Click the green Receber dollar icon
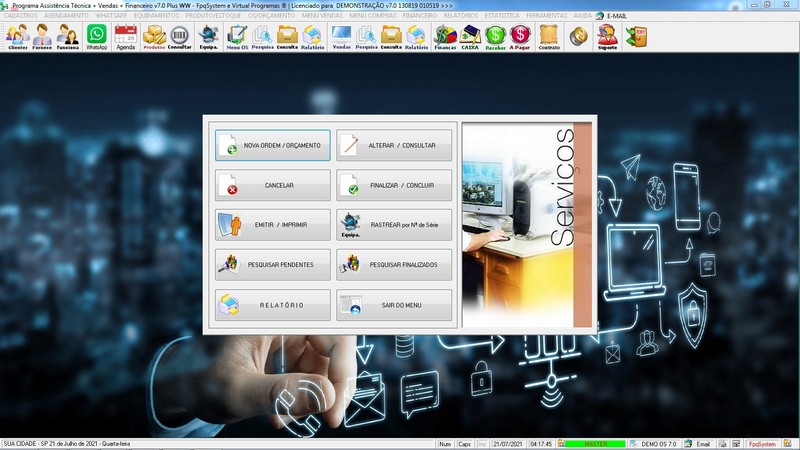This screenshot has height=450, width=800. click(x=495, y=37)
